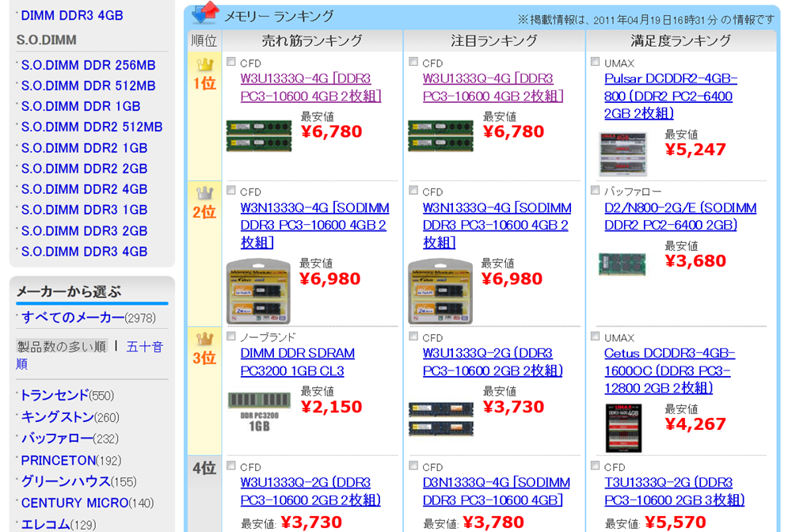Viewport: 811px width, 532px height.
Task: Open the best-selling W3N1333Q-4G SODIMM product link
Action: (x=314, y=226)
